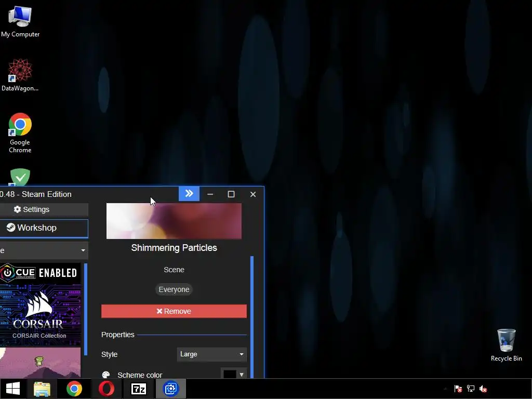Open the Windows Start menu
The height and width of the screenshot is (399, 532).
click(x=13, y=389)
